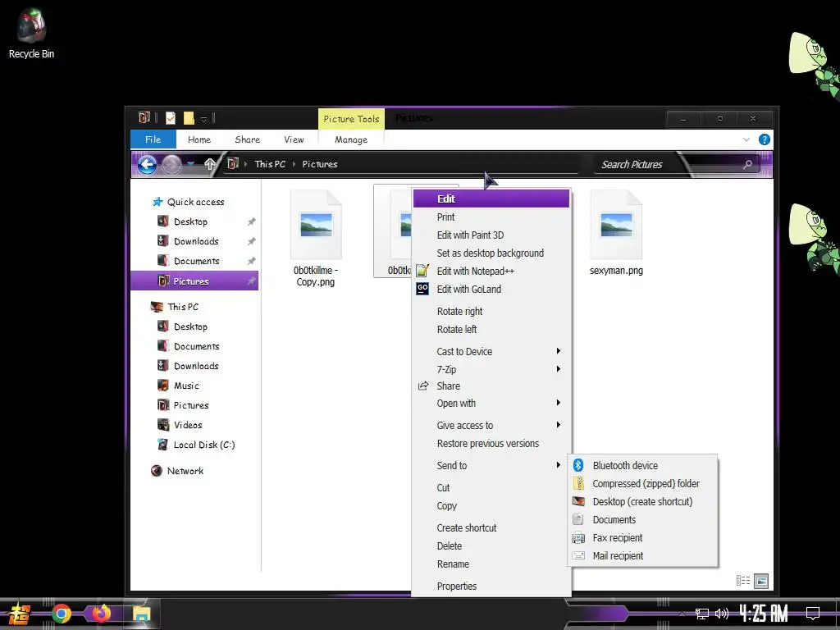Send to Fax recipient
840x630 pixels.
(x=642, y=538)
